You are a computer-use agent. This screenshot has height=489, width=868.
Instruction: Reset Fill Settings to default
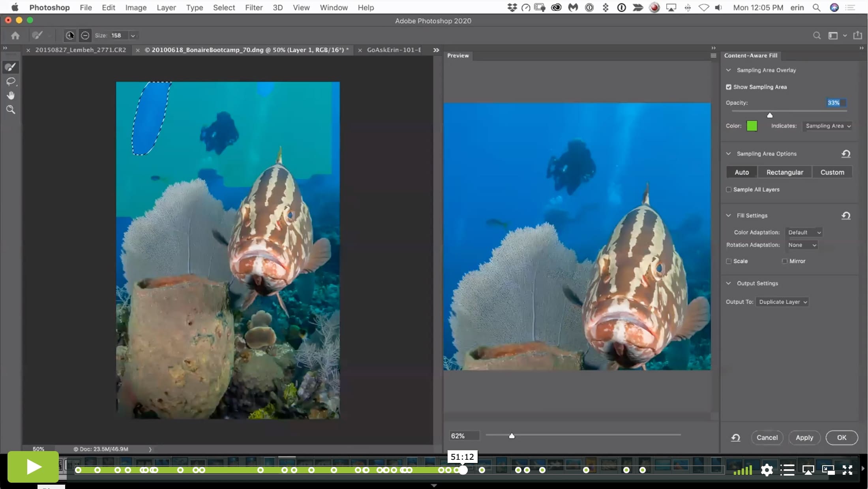846,216
